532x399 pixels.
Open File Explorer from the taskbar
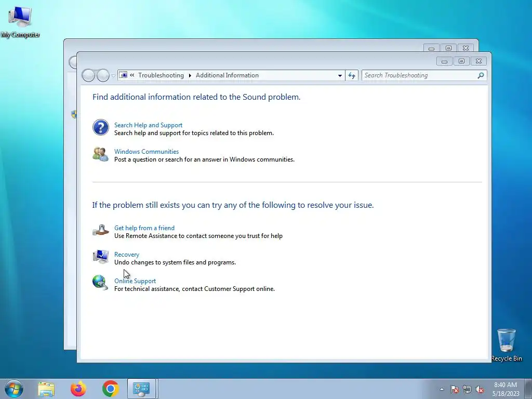coord(46,389)
